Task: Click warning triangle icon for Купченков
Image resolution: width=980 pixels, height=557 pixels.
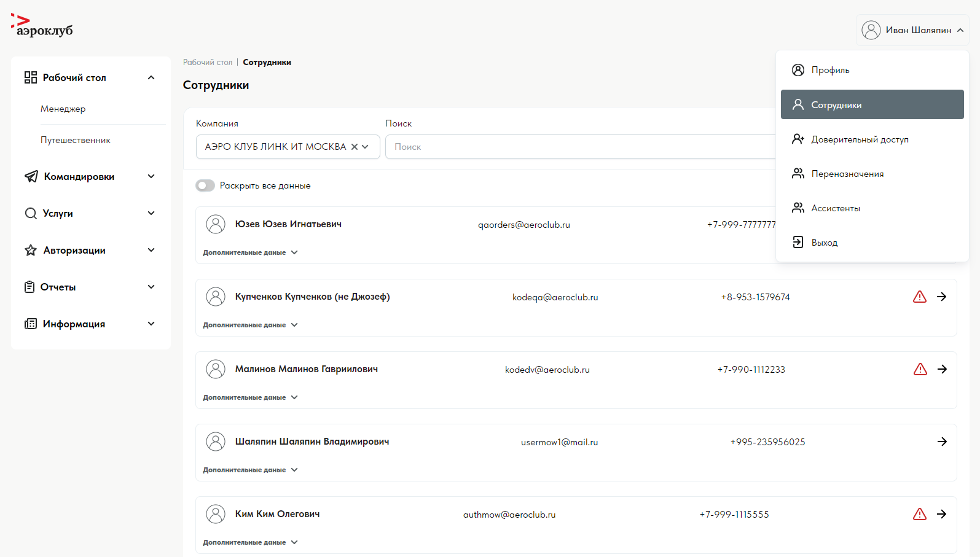Action: point(919,297)
